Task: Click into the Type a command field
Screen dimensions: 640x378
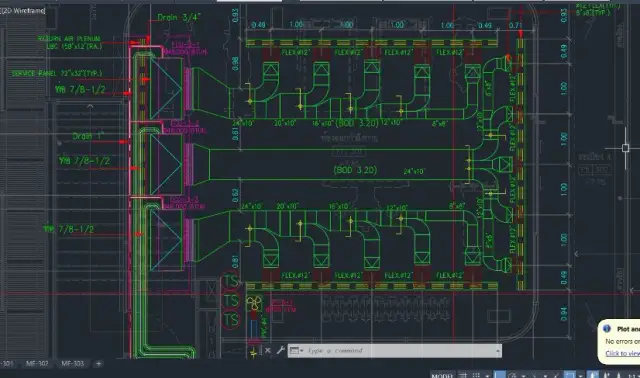Action: click(399, 351)
